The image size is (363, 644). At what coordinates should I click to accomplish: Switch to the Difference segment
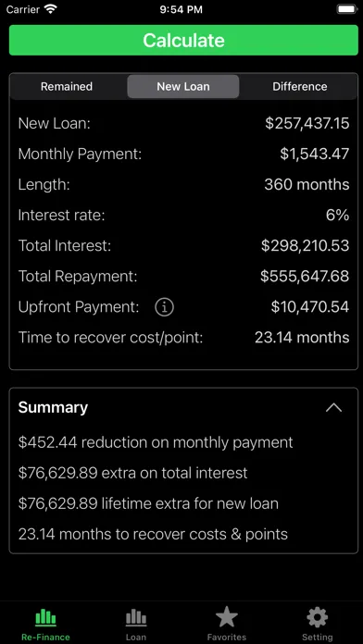[300, 87]
